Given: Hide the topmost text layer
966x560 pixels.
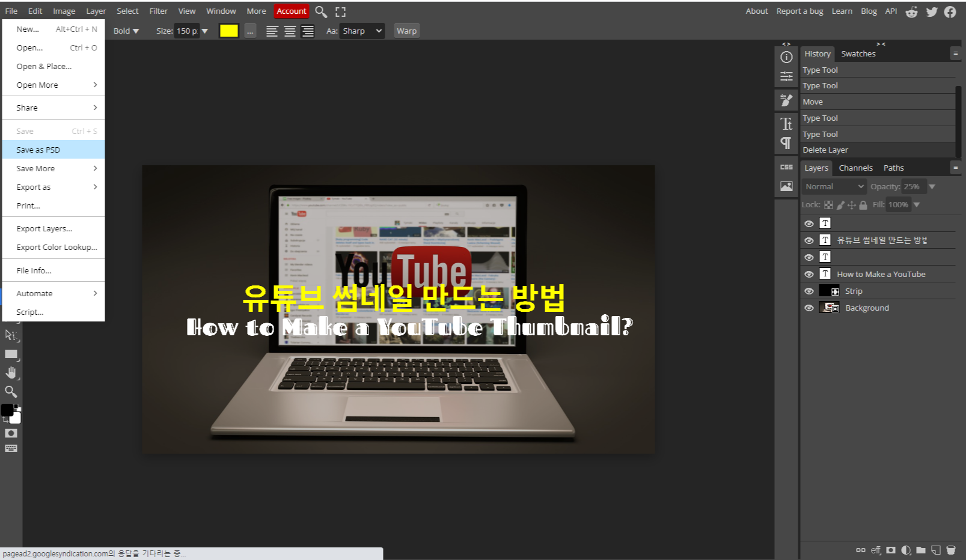Looking at the screenshot, I should click(x=809, y=224).
